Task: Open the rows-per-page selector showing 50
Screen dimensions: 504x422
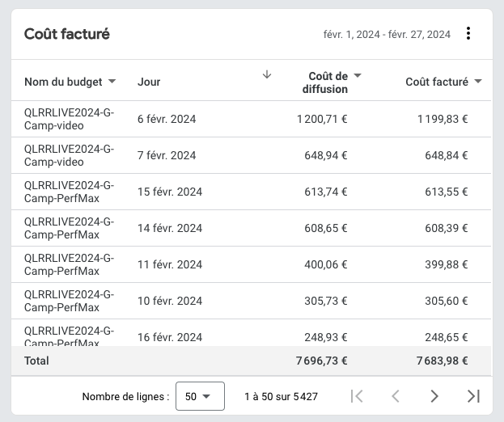Action: [200, 396]
